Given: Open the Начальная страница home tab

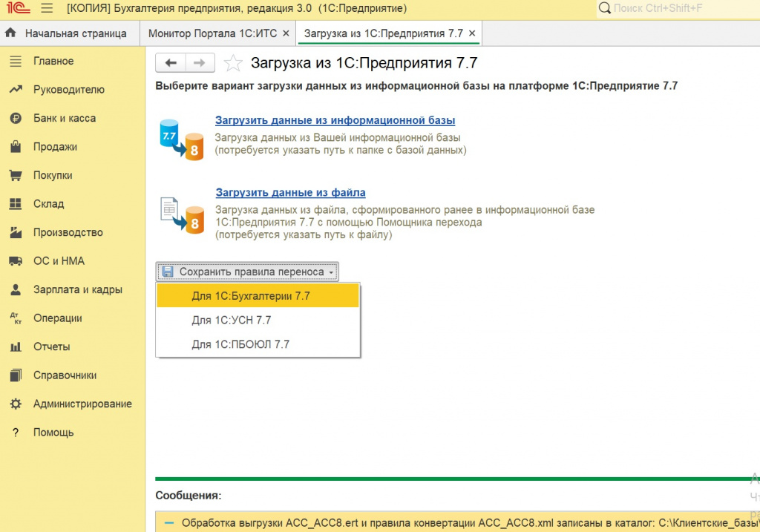Looking at the screenshot, I should tap(70, 33).
